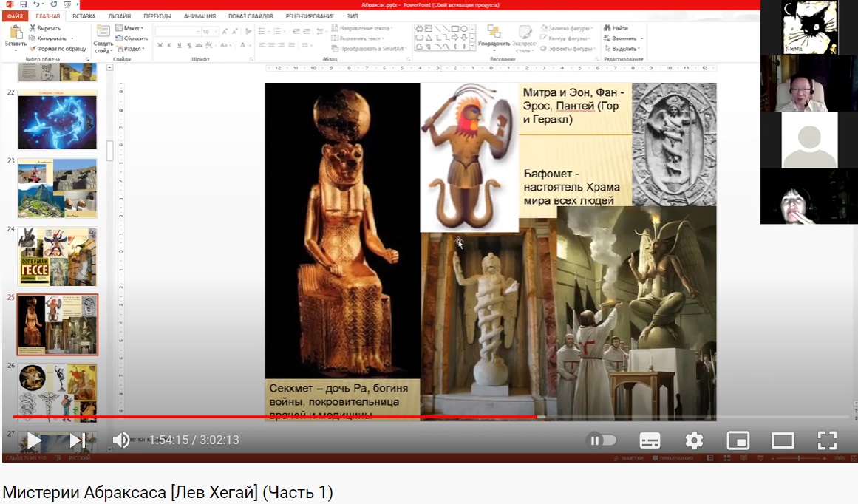
Task: Toggle bold Ж formatting
Action: pyautogui.click(x=160, y=45)
